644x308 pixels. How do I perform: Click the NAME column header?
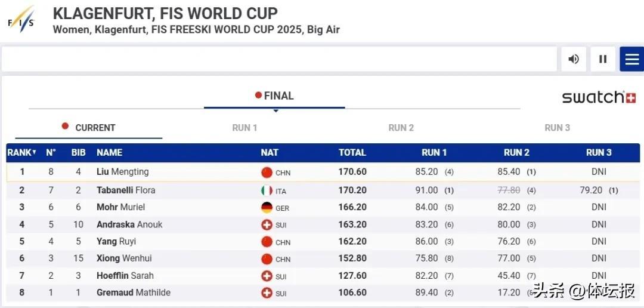(x=109, y=153)
